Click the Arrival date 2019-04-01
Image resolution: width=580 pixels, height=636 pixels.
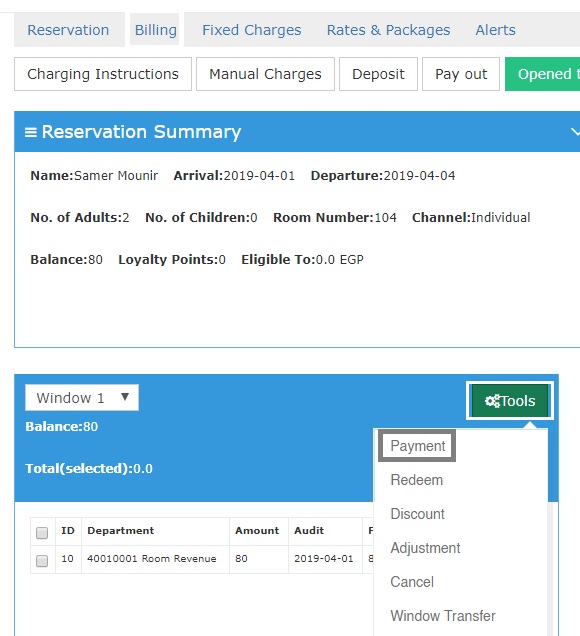tap(259, 176)
